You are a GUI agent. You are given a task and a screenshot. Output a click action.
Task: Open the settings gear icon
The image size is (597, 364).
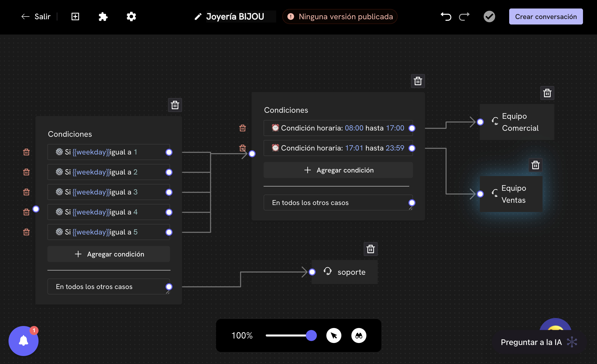point(131,17)
